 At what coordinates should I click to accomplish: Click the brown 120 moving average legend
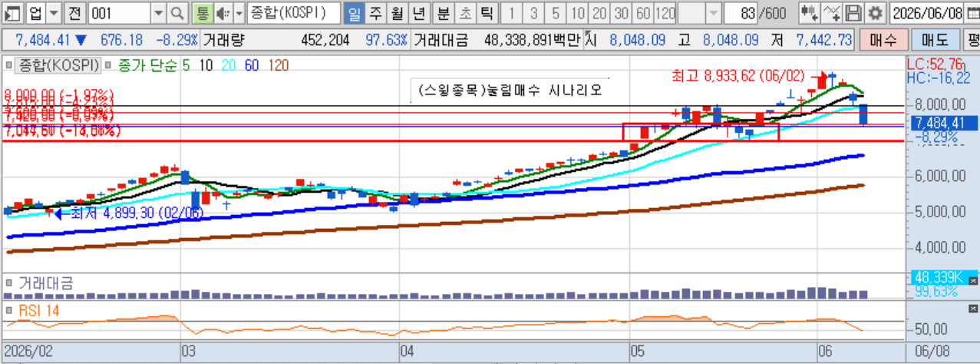pyautogui.click(x=279, y=66)
